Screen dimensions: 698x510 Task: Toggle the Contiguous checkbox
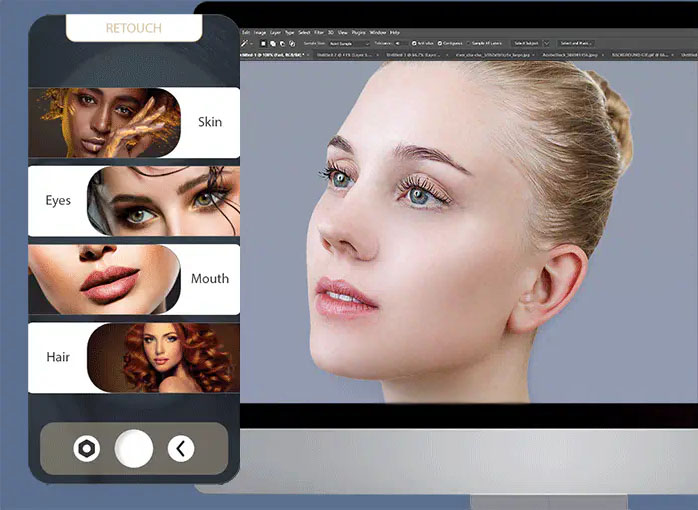point(440,44)
